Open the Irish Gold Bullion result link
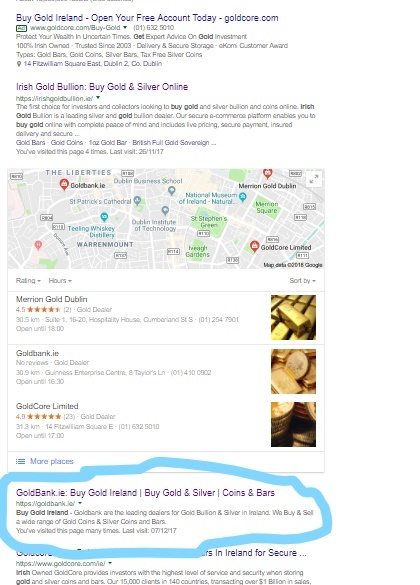Image resolution: width=420 pixels, height=585 pixels. tap(102, 87)
